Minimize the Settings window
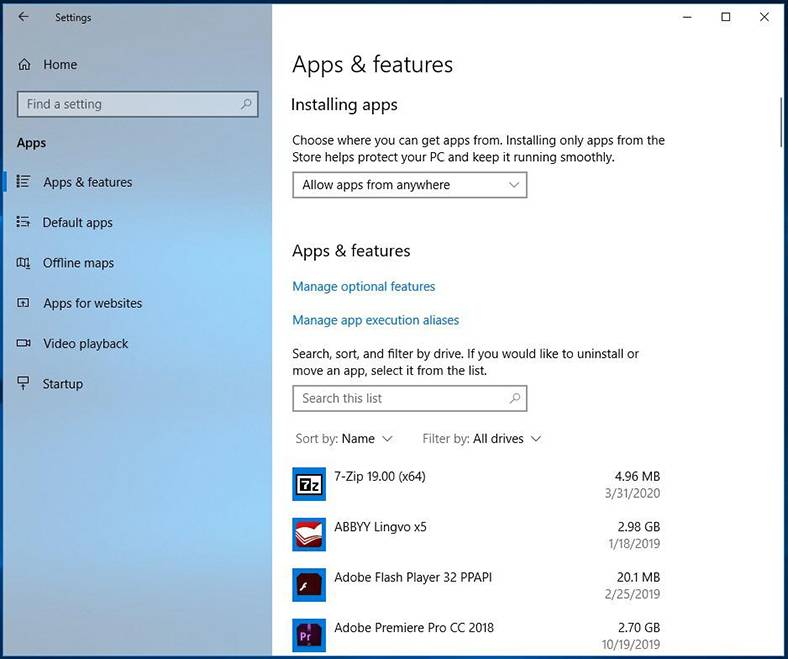This screenshot has height=659, width=788. pos(687,17)
